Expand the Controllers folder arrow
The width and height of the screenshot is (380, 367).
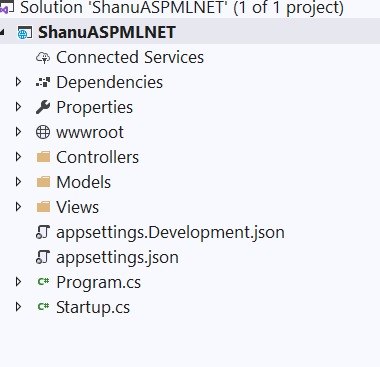pyautogui.click(x=18, y=157)
